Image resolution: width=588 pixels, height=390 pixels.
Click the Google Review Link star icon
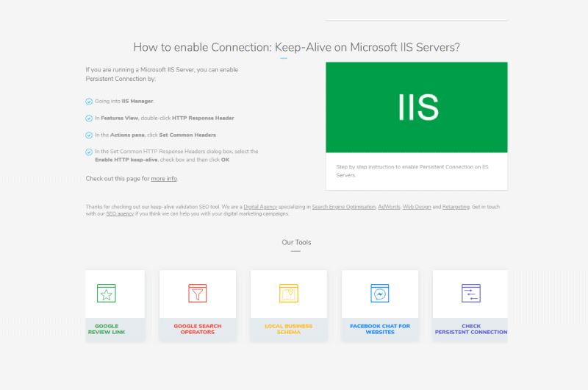(107, 293)
